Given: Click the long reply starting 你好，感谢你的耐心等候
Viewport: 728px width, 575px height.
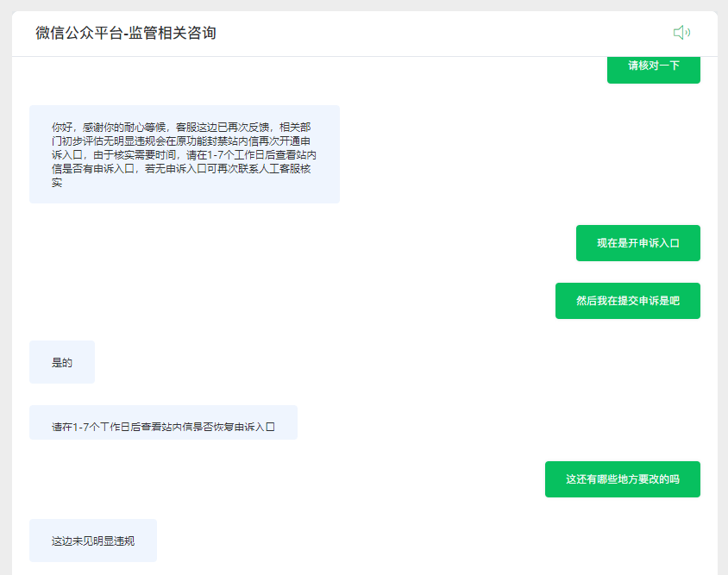Looking at the screenshot, I should tap(185, 154).
